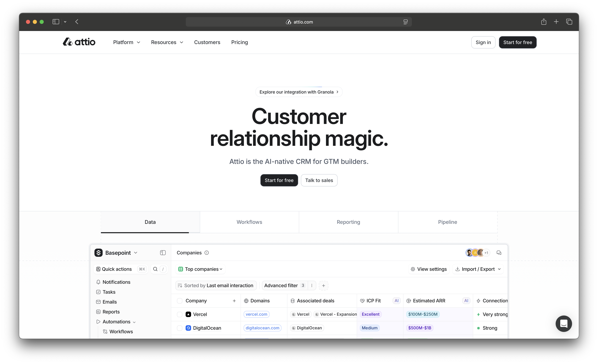This screenshot has width=598, height=364.
Task: Click the info icon next to Companies
Action: 206,253
